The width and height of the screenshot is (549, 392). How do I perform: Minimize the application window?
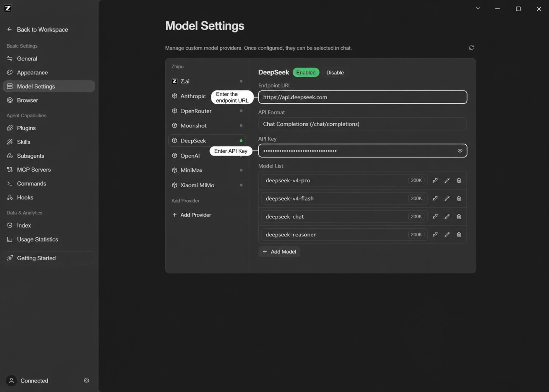coord(497,9)
